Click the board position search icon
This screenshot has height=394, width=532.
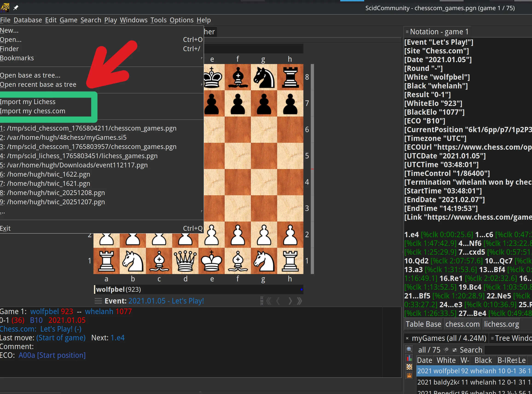(409, 367)
